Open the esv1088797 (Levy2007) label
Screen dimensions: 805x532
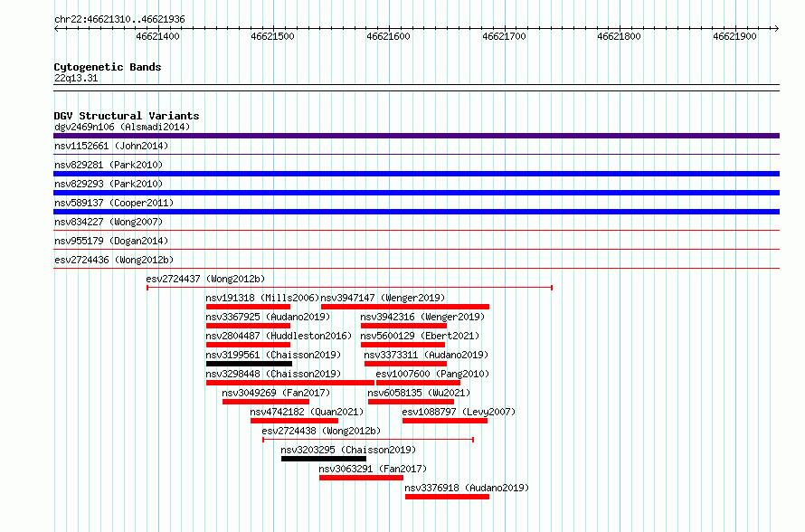pos(459,412)
